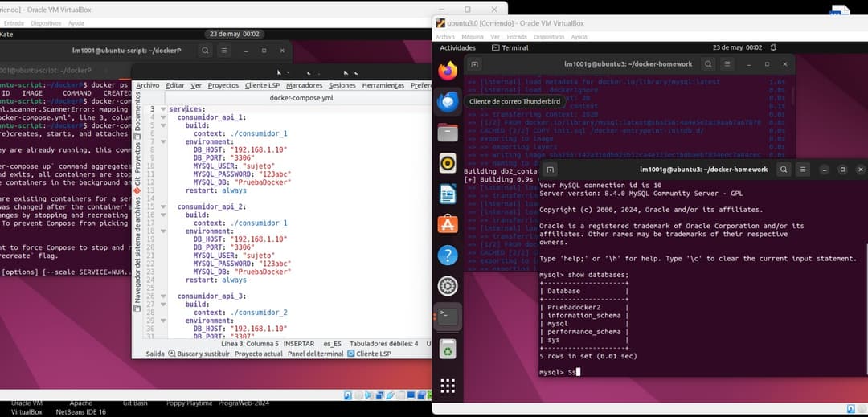Open the Help icon in dock
This screenshot has height=417, width=868.
click(x=448, y=256)
